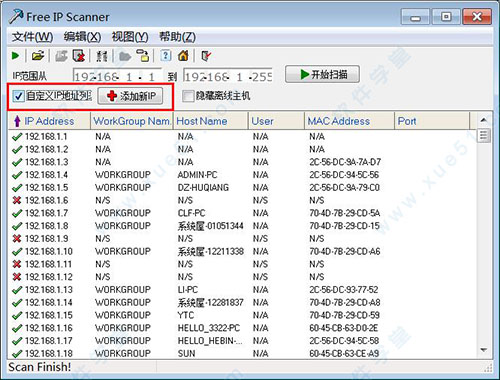500x380 pixels.
Task: Click host name LI-PC
Action: [x=188, y=290]
